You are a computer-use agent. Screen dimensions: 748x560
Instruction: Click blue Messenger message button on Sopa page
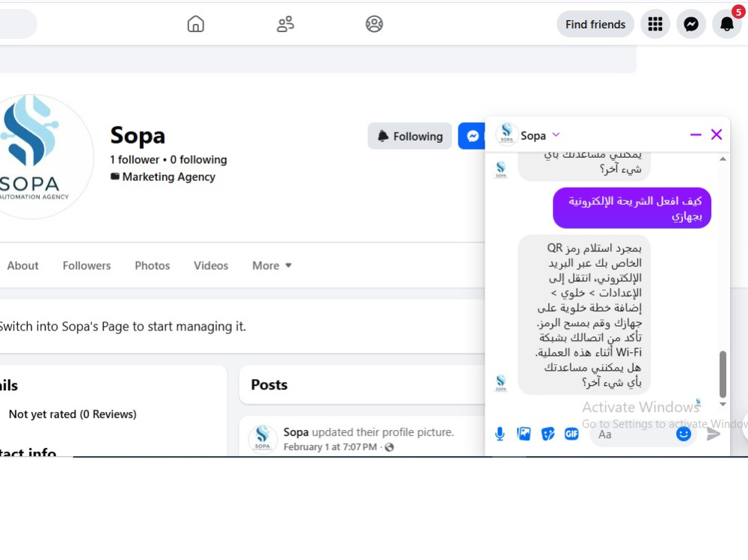(x=472, y=136)
